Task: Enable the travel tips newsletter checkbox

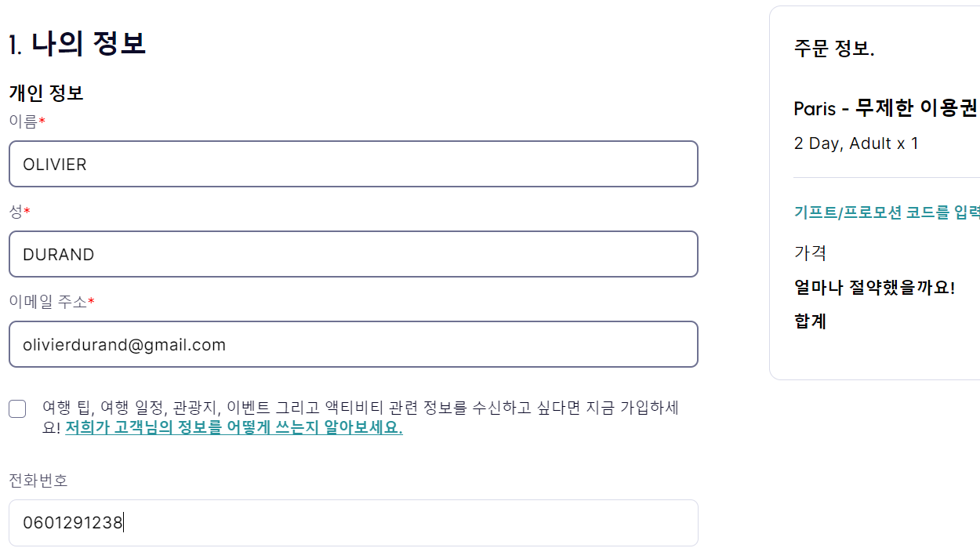Action: click(x=17, y=408)
